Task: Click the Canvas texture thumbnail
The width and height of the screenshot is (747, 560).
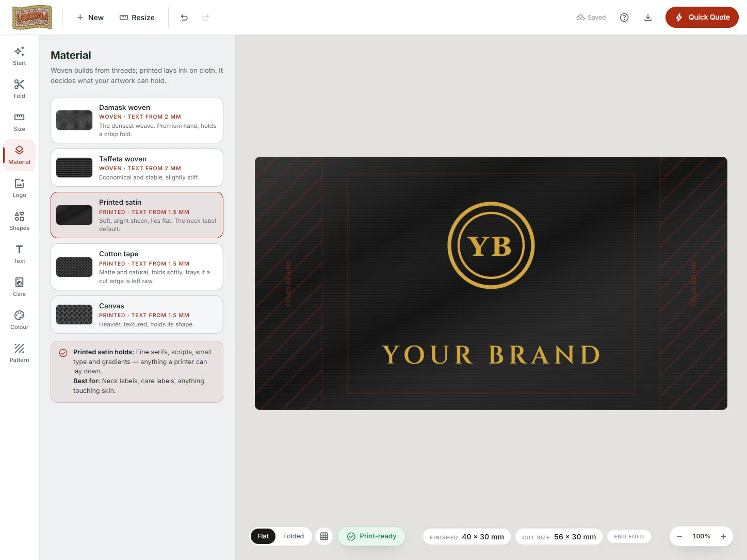Action: pos(74,315)
